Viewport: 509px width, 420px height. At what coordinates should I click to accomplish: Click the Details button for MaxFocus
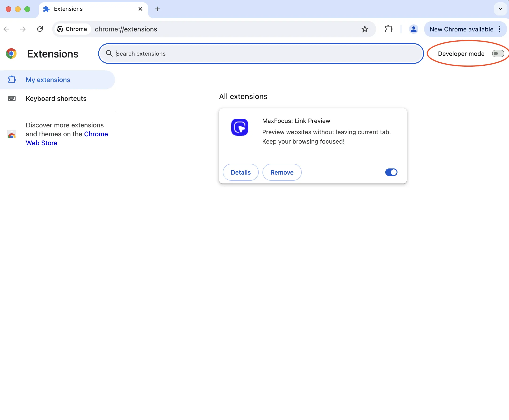pyautogui.click(x=241, y=172)
